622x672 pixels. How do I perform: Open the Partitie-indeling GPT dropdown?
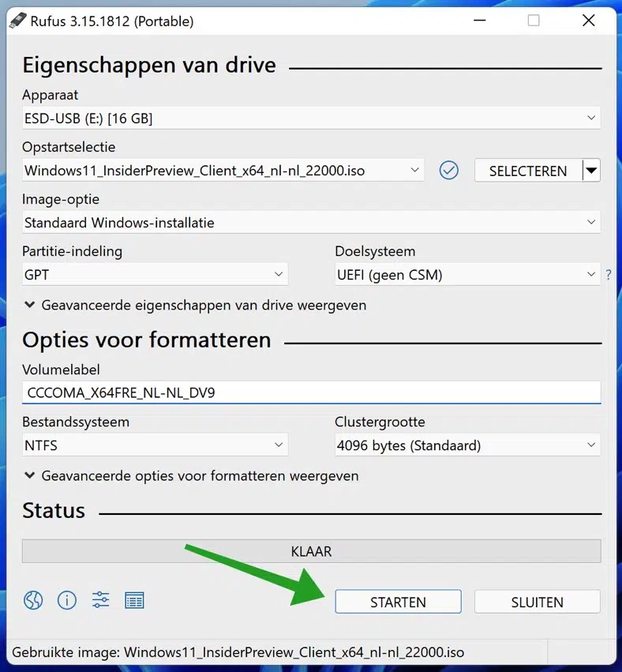(155, 274)
